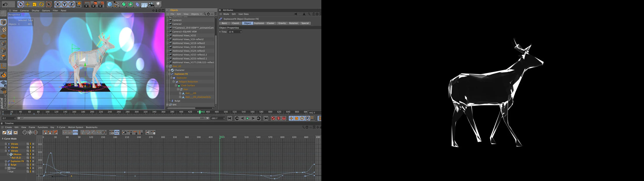Expand the Character object

[170, 70]
